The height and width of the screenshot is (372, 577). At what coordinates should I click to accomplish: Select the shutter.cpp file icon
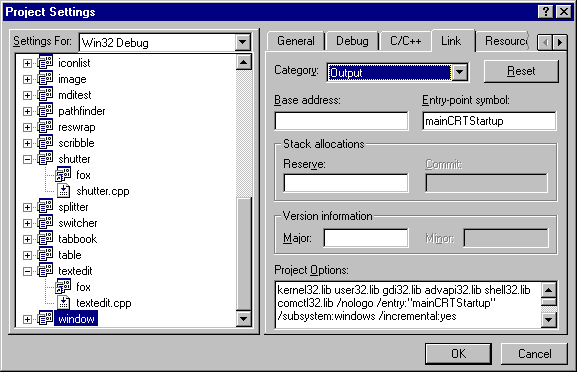[x=63, y=191]
